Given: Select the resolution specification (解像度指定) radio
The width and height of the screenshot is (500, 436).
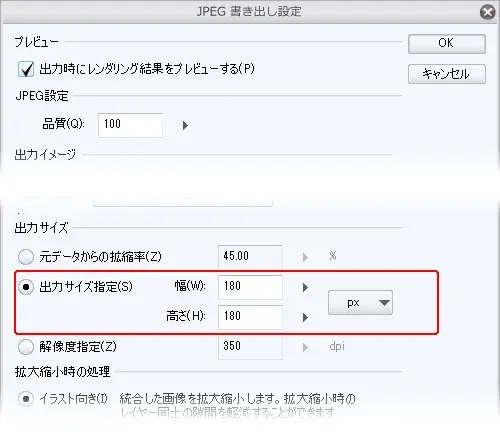Looking at the screenshot, I should point(26,347).
